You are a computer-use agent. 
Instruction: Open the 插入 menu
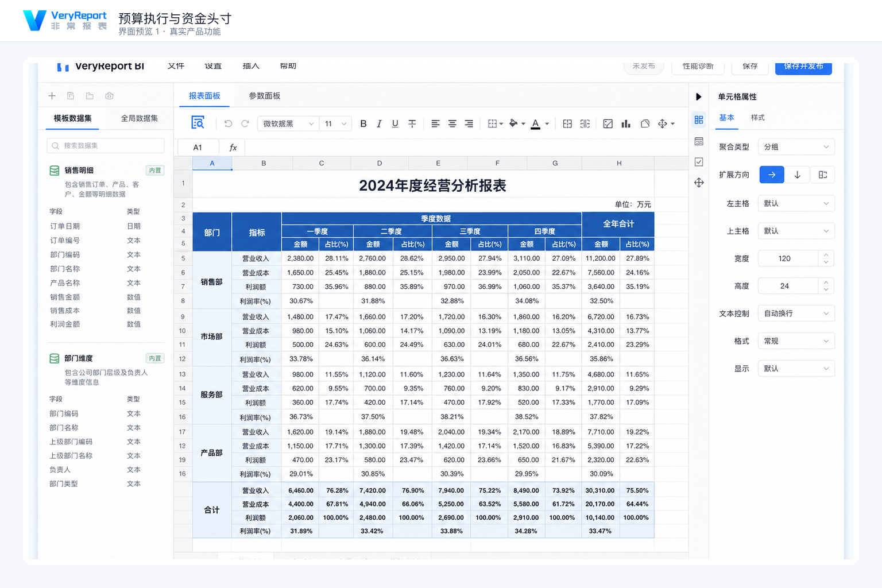point(251,66)
